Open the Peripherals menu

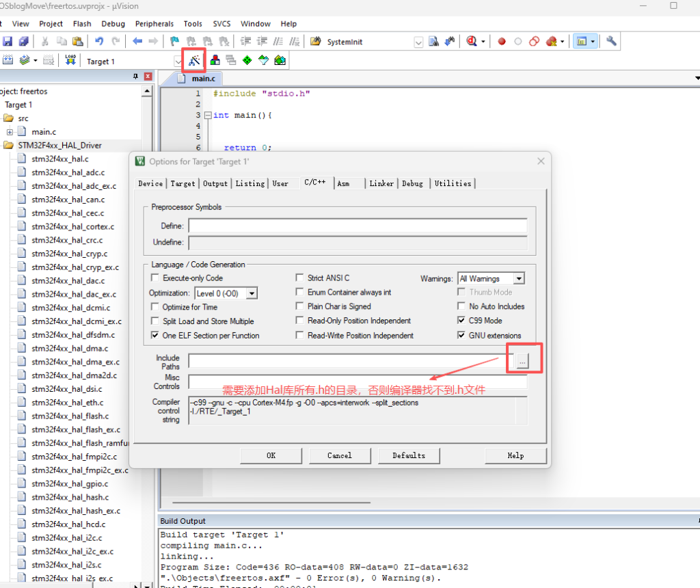(154, 24)
